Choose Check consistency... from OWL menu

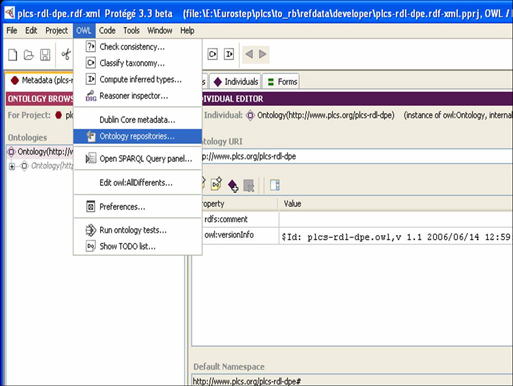(137, 47)
